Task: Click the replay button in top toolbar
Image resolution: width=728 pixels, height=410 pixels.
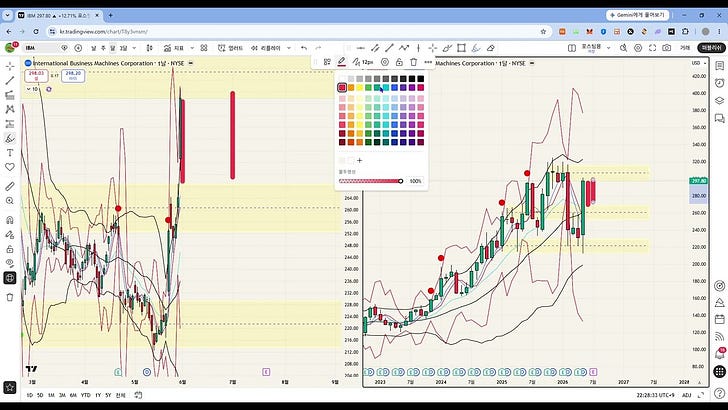Action: tap(266, 48)
